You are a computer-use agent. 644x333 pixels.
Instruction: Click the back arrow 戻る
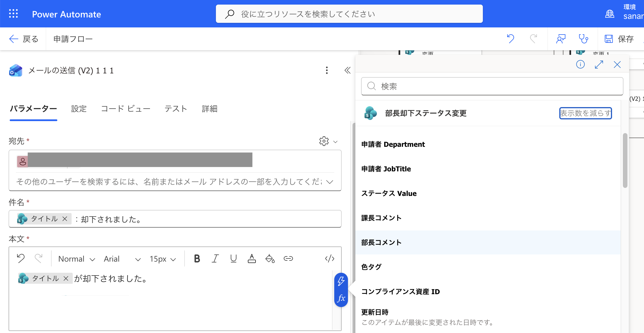pos(24,39)
